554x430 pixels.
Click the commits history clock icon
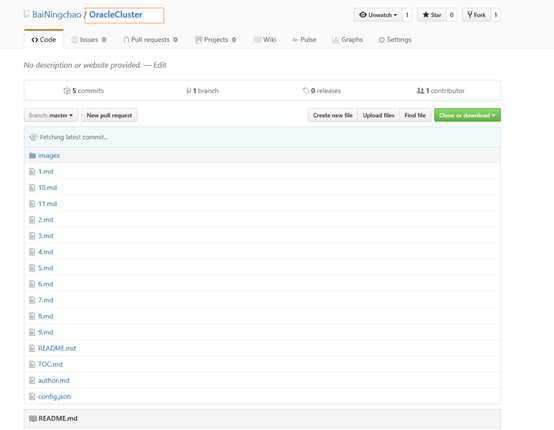(x=67, y=91)
